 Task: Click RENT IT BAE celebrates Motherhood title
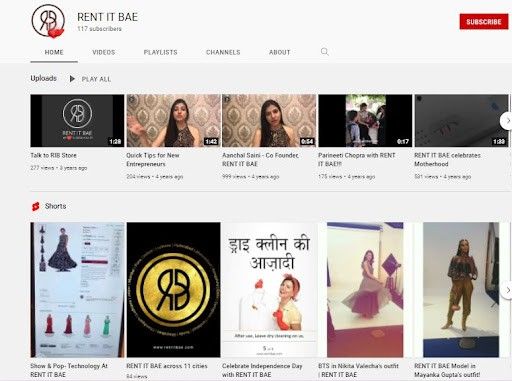point(447,160)
